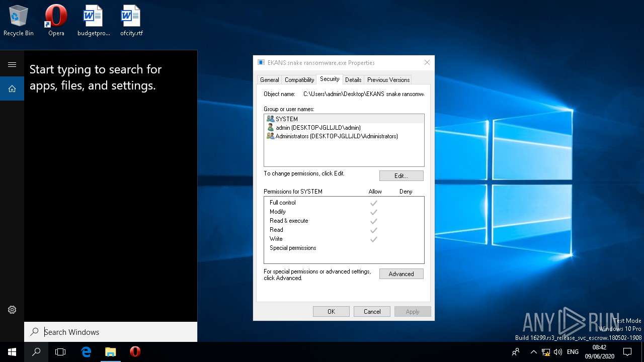The height and width of the screenshot is (362, 644).
Task: Click the taskbar search magnifier icon
Action: (36, 352)
